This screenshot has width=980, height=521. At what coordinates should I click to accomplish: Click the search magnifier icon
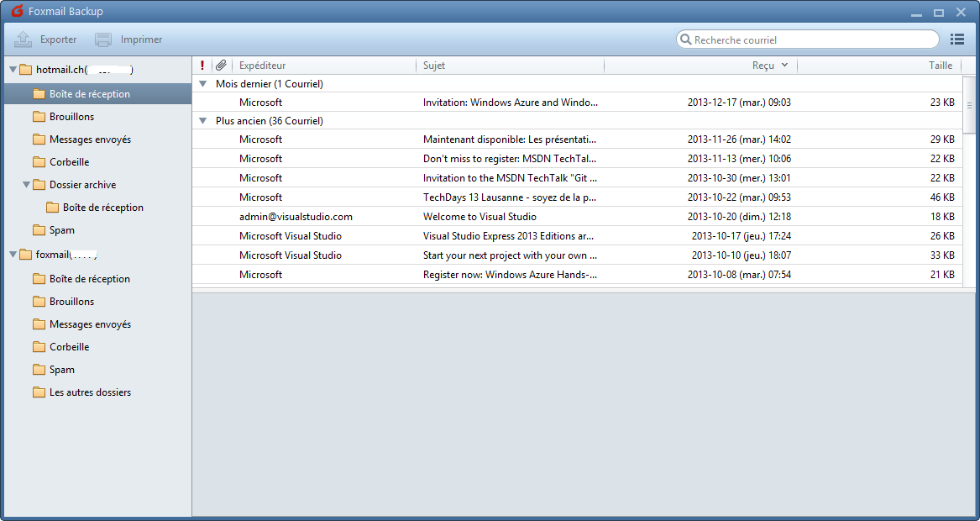[x=685, y=39]
